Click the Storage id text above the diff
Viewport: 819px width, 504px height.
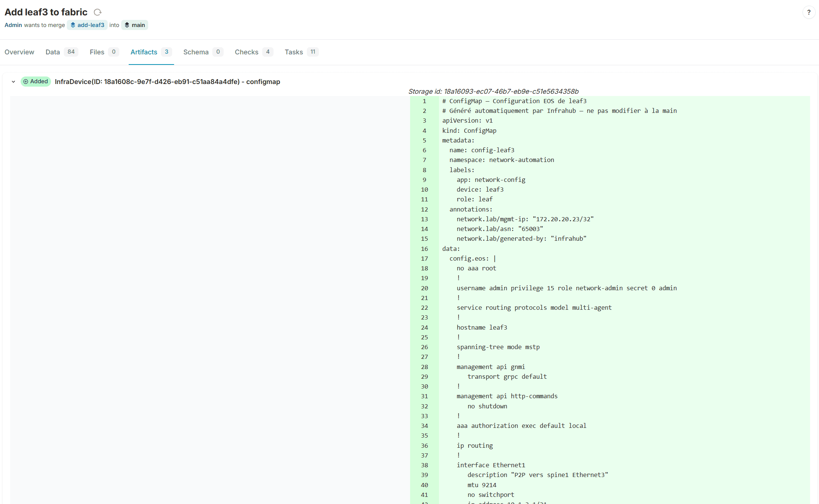(493, 91)
